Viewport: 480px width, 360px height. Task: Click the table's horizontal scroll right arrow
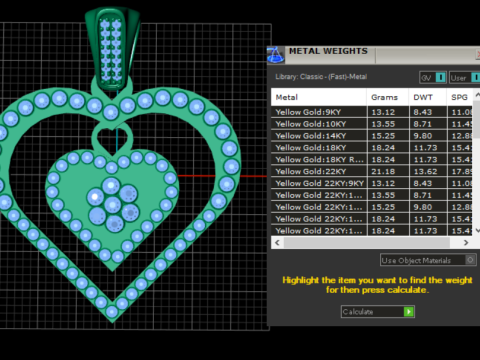coord(466,243)
